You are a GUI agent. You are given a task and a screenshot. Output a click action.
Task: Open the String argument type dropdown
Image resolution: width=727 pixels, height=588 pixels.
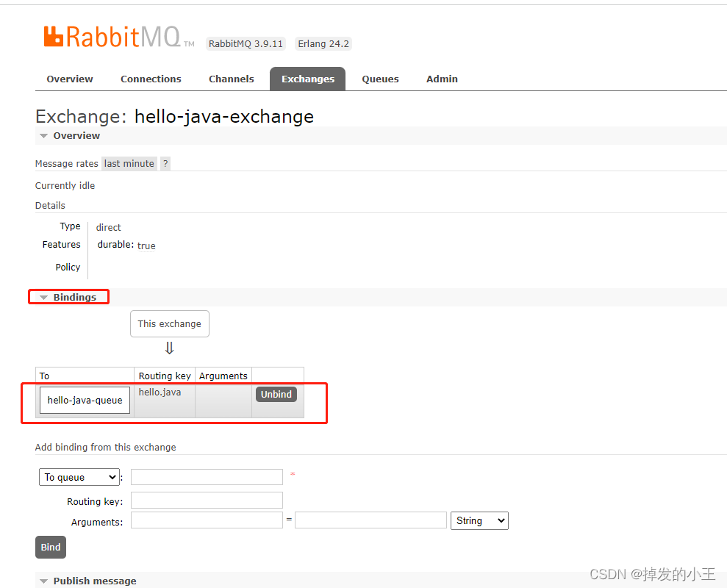pyautogui.click(x=479, y=521)
